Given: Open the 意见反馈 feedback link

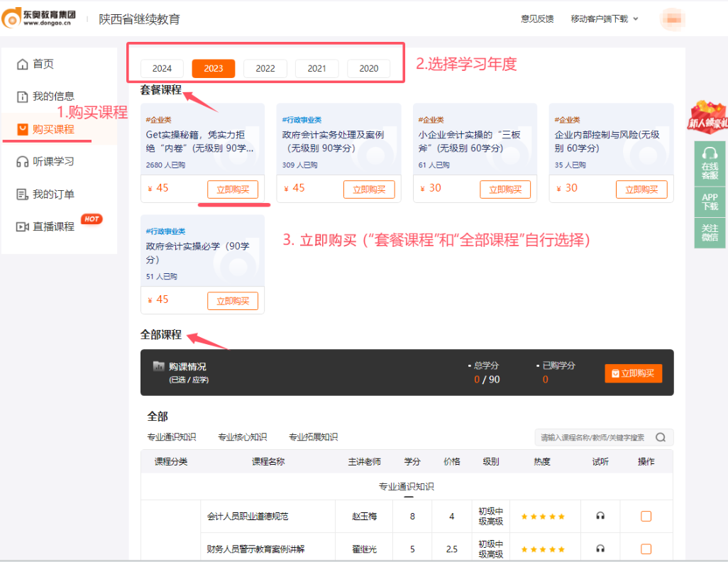Looking at the screenshot, I should click(x=537, y=19).
